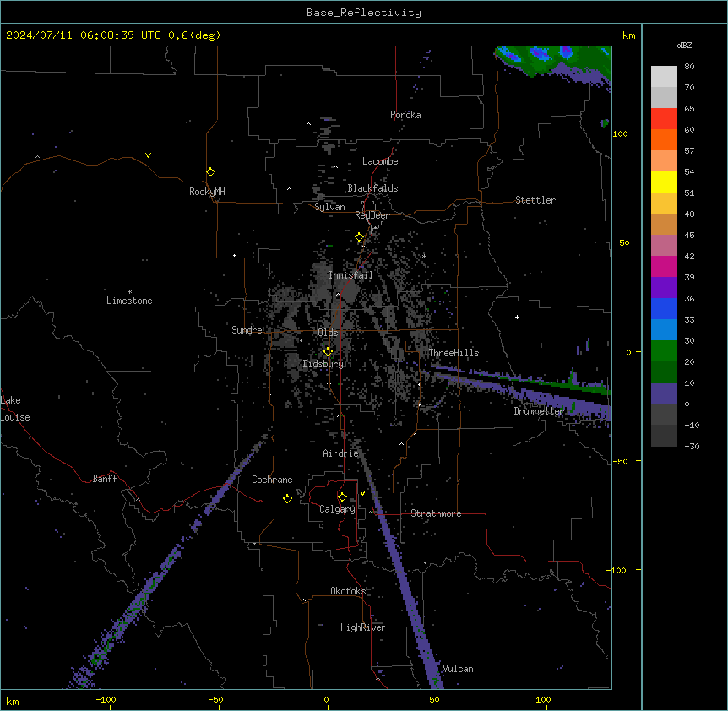
Task: Click the Olds town label
Action: coord(328,333)
